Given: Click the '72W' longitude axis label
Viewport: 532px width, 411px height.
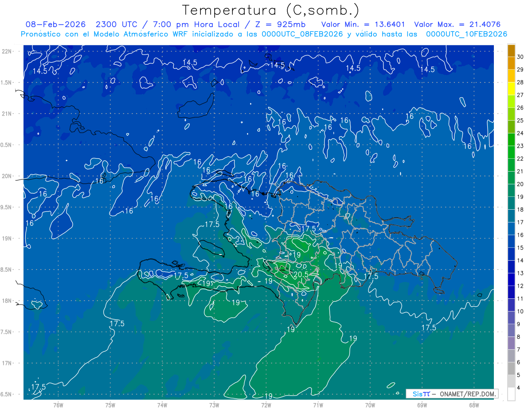Looking at the screenshot, I should coord(266,405).
